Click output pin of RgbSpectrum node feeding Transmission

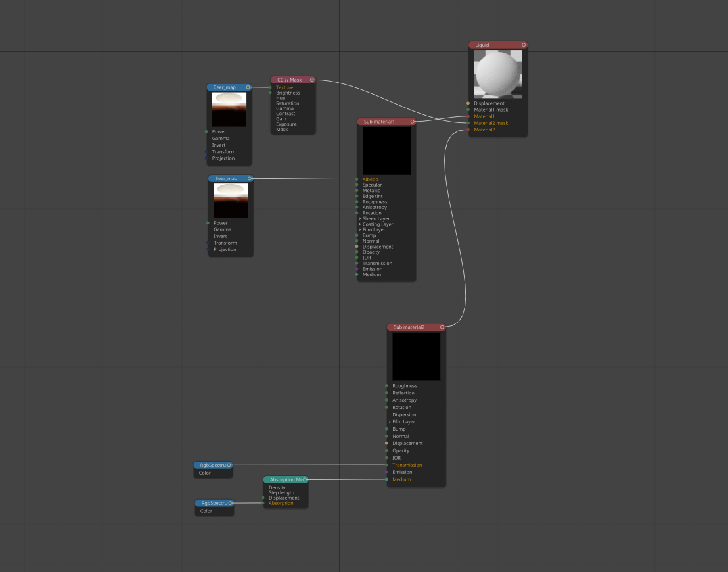point(229,465)
